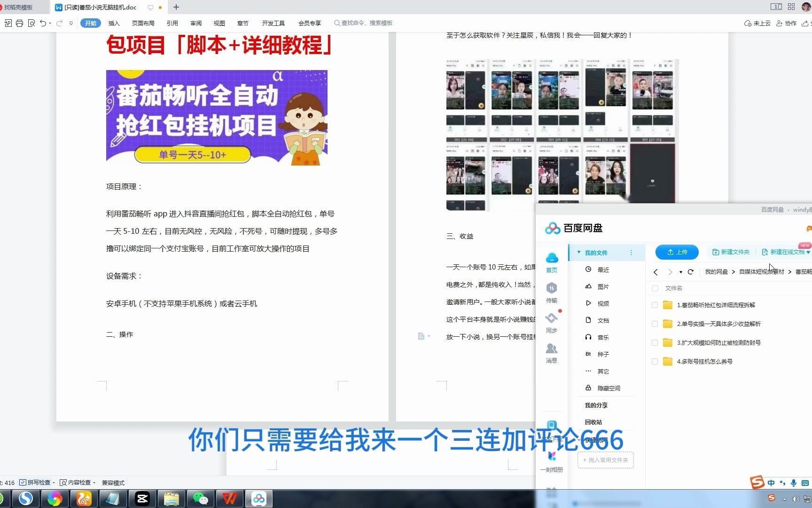
Task: Select the 开始 ribbon tab
Action: [91, 23]
